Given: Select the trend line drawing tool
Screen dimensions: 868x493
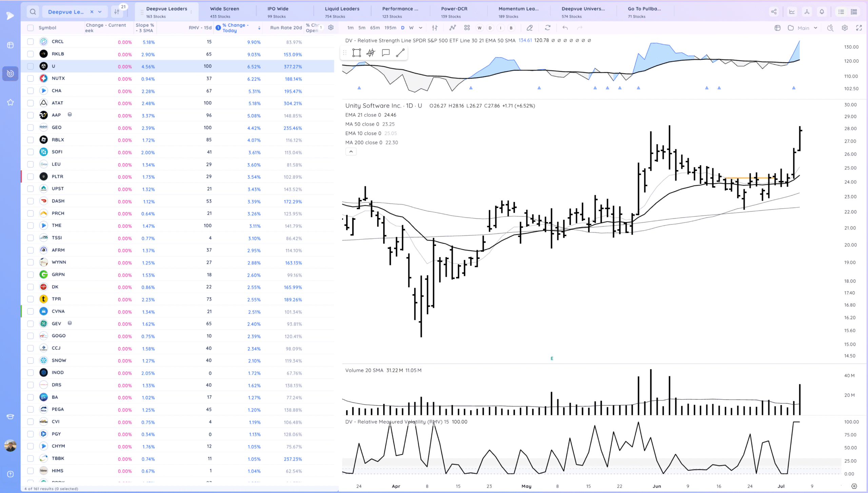Looking at the screenshot, I should pyautogui.click(x=400, y=53).
